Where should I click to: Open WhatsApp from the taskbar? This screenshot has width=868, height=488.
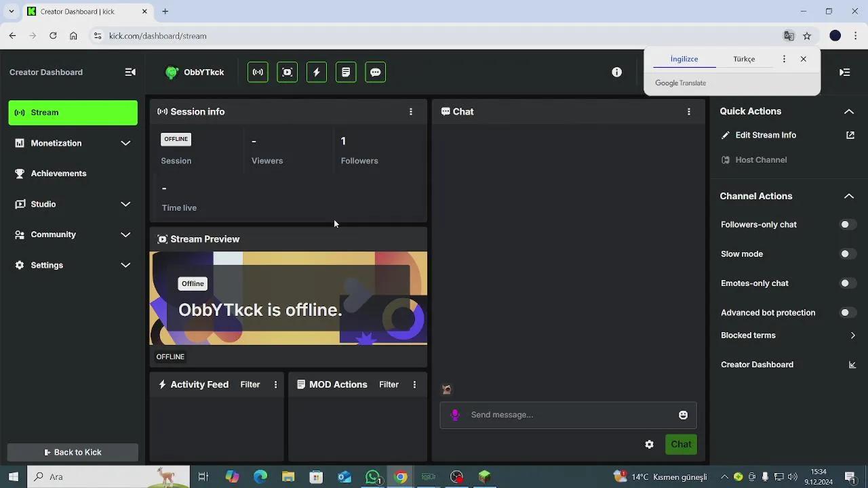[x=372, y=477]
